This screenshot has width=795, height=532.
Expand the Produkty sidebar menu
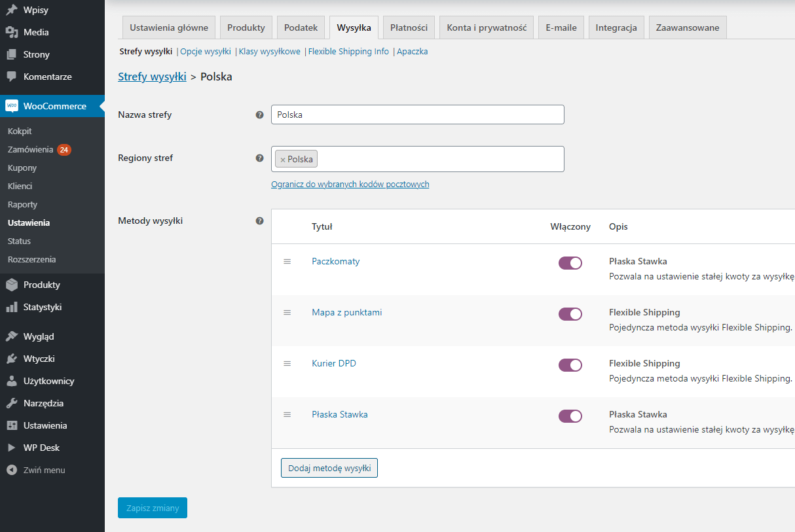pos(41,285)
